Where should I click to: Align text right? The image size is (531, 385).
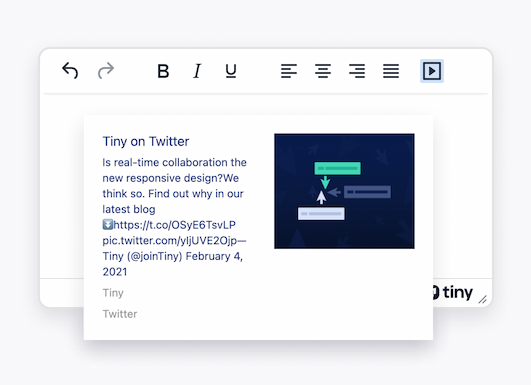point(357,71)
